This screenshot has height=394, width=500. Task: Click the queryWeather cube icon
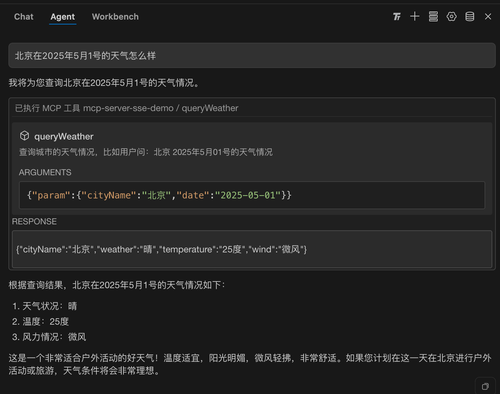pos(24,136)
